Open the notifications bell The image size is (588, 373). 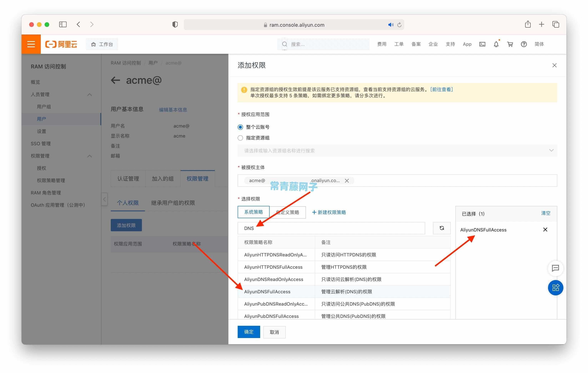[496, 44]
